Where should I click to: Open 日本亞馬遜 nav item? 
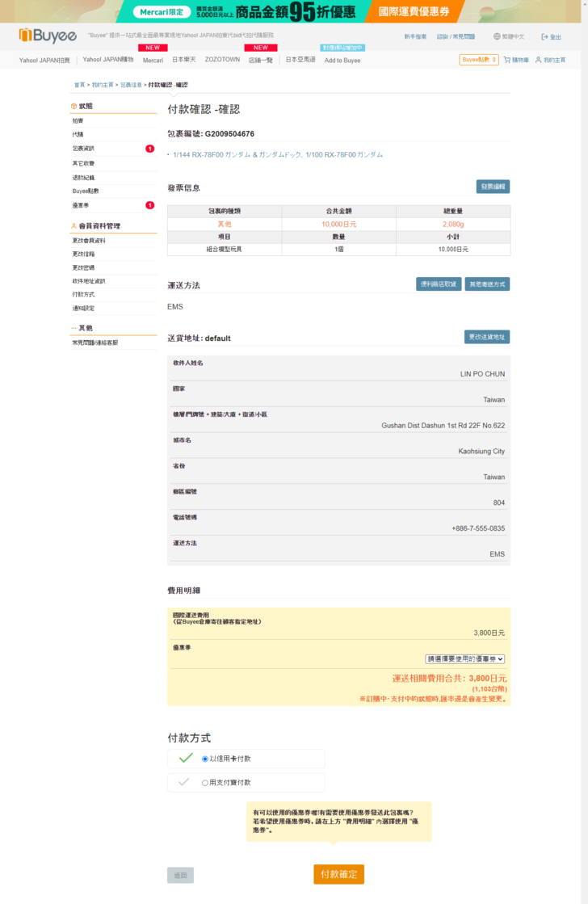(x=300, y=60)
